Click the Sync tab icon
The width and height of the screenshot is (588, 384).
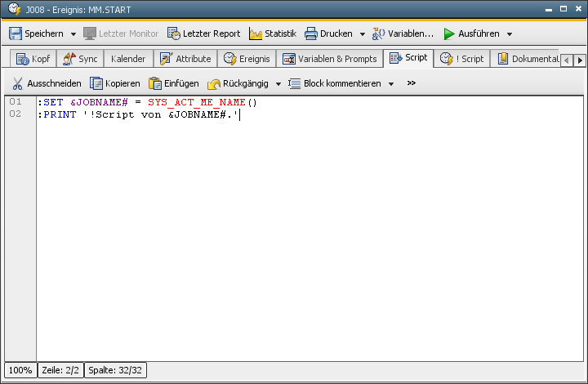tap(69, 59)
